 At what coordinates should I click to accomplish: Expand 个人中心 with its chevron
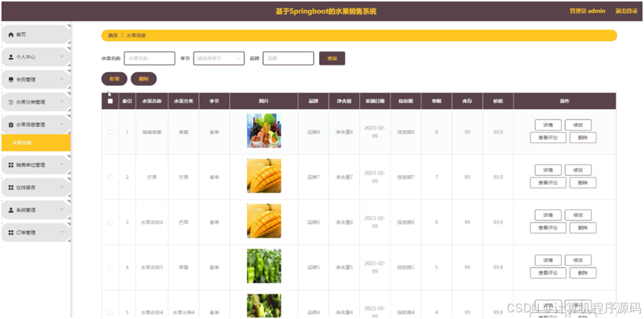[62, 56]
